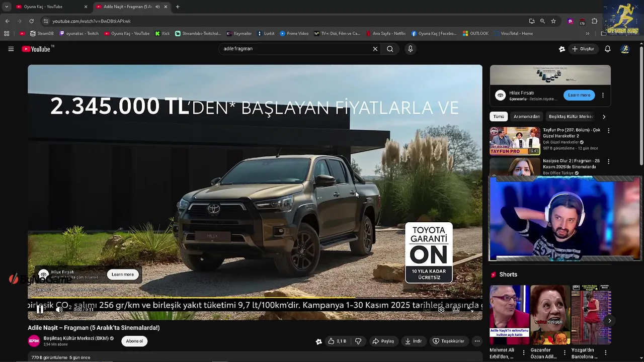Mute audio on Adile Naşit tab

click(157, 7)
